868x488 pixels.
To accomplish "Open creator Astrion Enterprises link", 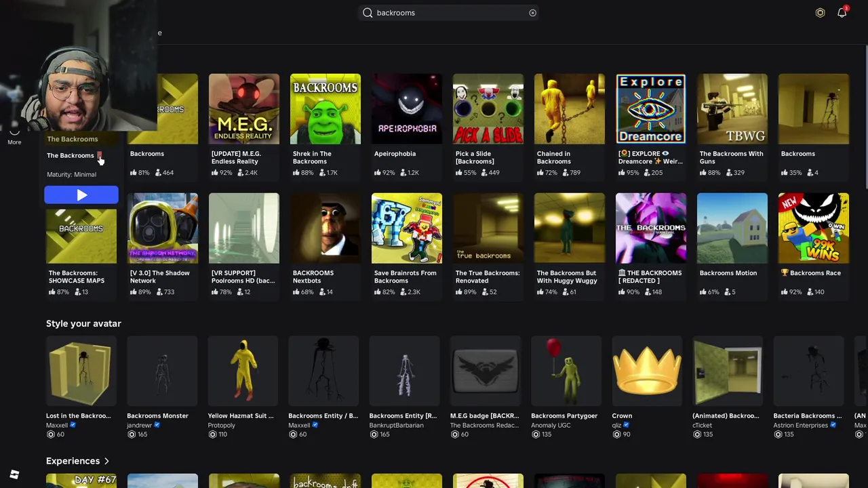I will [801, 425].
